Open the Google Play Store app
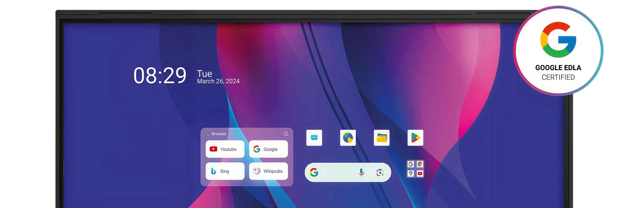 [x=415, y=138]
